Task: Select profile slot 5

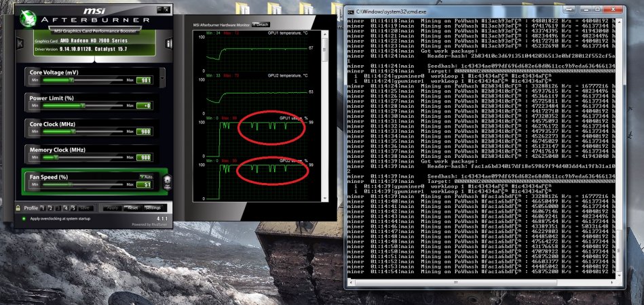Action: (73, 208)
